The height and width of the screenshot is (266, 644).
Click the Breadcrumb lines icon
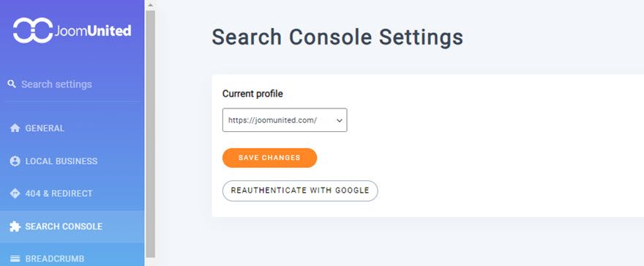[x=15, y=259]
